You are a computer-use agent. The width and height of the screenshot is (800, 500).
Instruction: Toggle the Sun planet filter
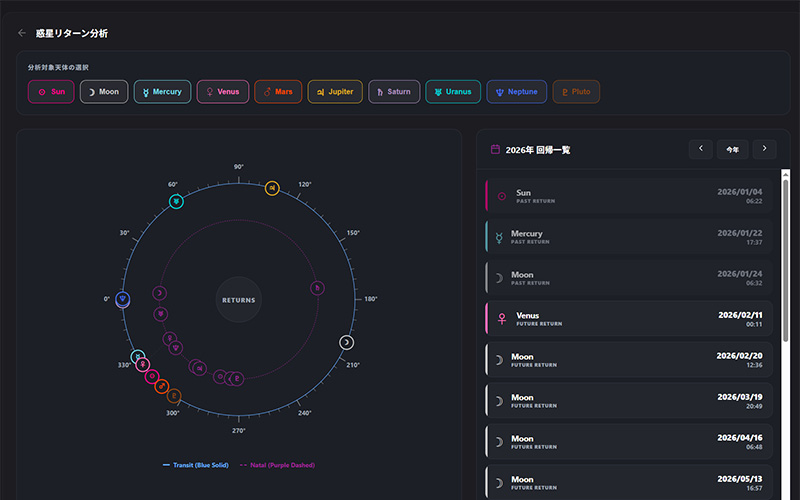(51, 92)
